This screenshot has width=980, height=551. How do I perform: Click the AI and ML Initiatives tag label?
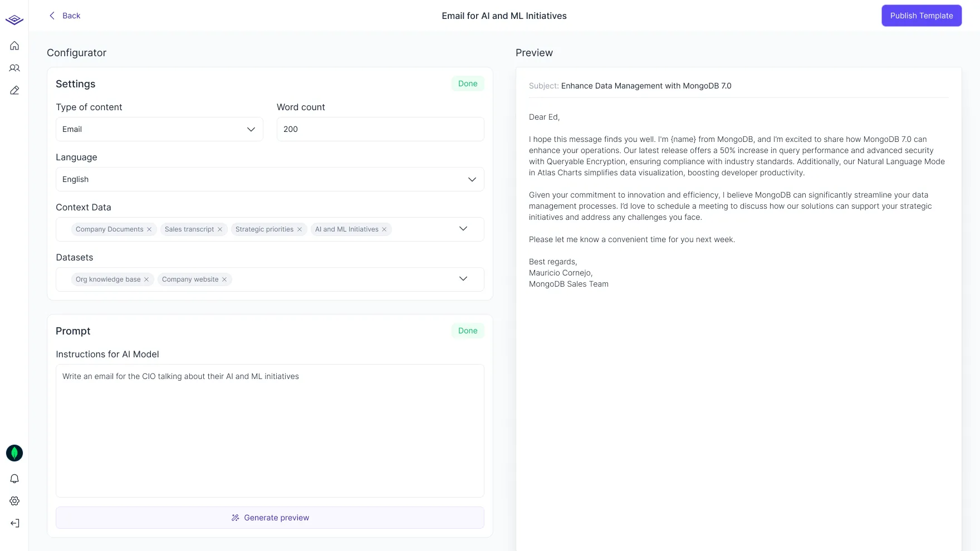click(347, 229)
